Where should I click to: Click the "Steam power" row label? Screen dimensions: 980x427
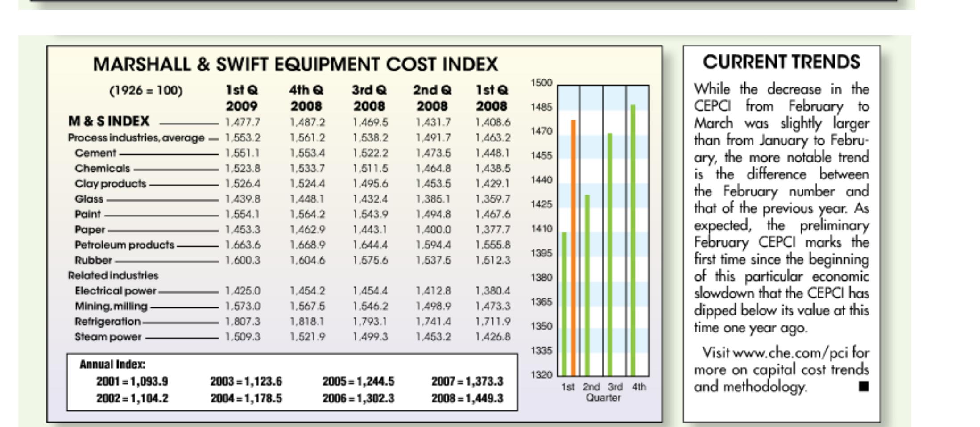click(108, 337)
